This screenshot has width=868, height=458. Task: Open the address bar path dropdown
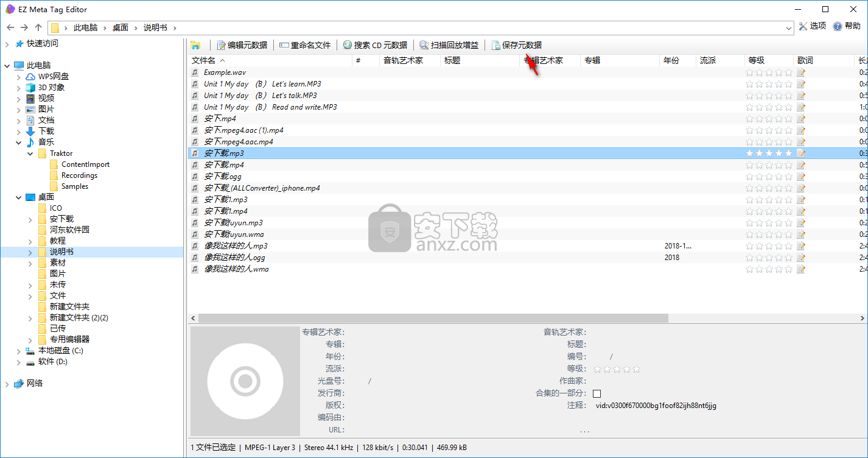pos(789,27)
